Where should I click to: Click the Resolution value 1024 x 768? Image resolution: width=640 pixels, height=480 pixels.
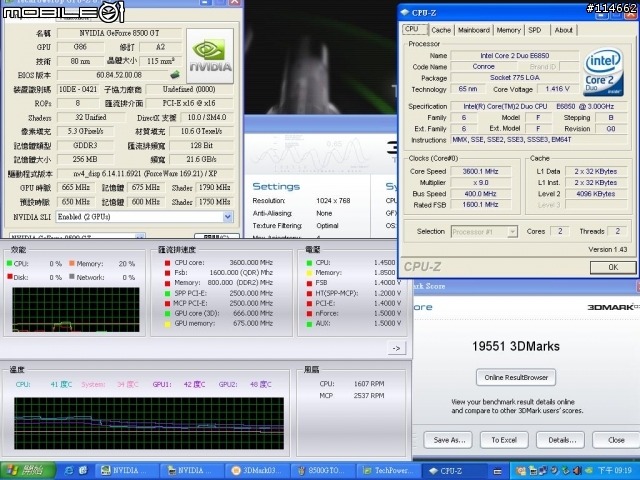tap(333, 201)
